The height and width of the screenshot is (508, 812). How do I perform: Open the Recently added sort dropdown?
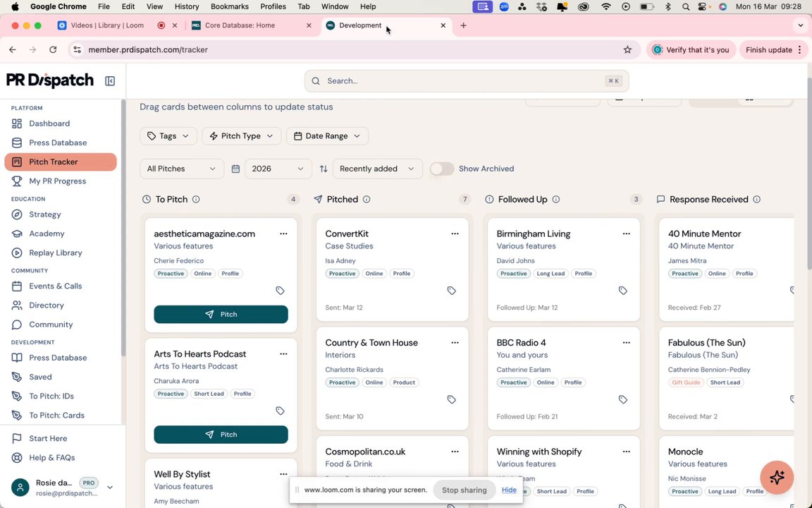click(378, 169)
